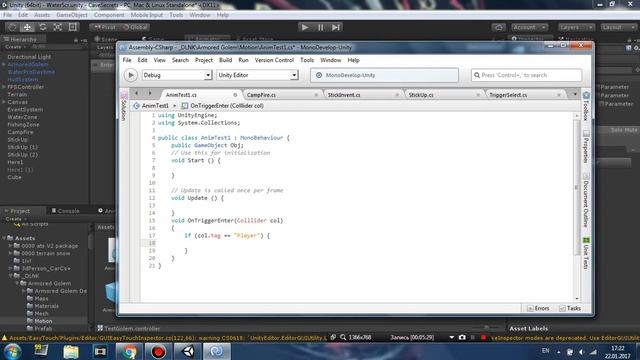This screenshot has height=360, width=640.
Task: Show the Errors pad
Action: coord(538,308)
